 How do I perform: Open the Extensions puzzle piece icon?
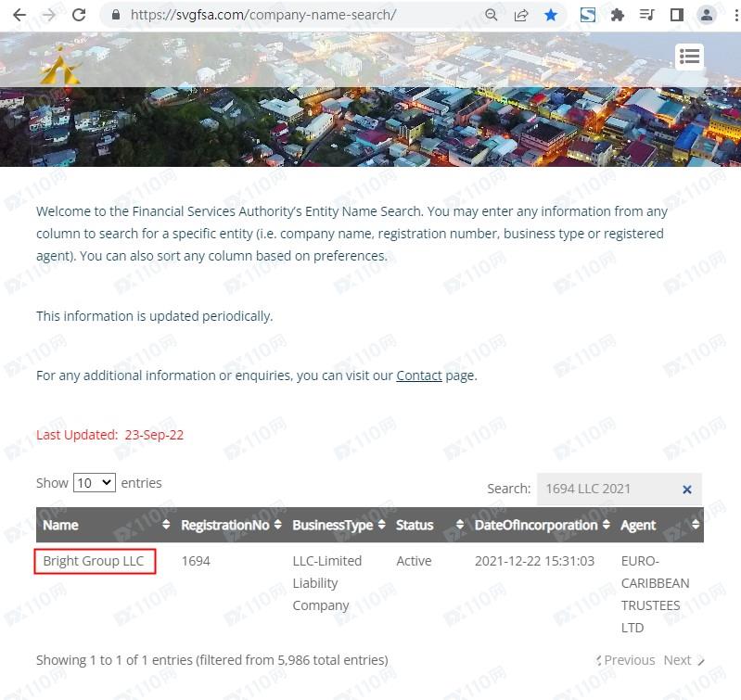617,15
